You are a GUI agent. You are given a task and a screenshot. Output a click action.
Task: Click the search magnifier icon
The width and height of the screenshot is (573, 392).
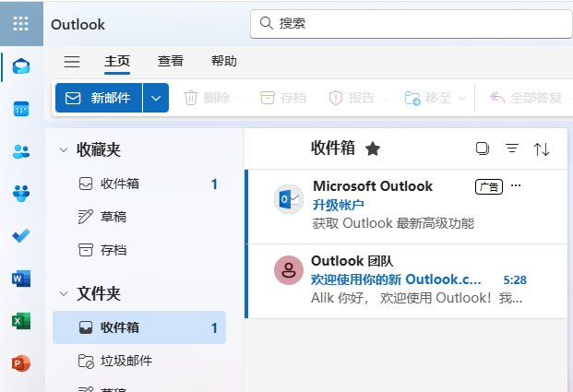267,23
